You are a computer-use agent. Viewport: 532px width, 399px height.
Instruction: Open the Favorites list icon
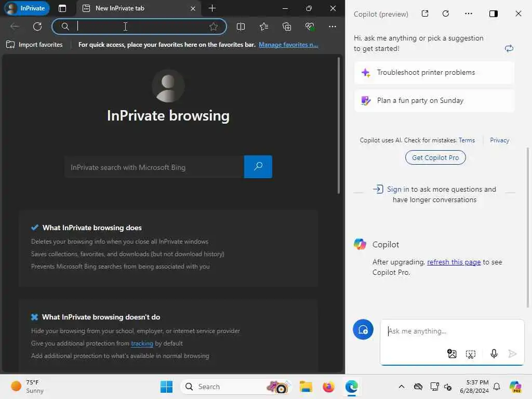[x=263, y=26]
